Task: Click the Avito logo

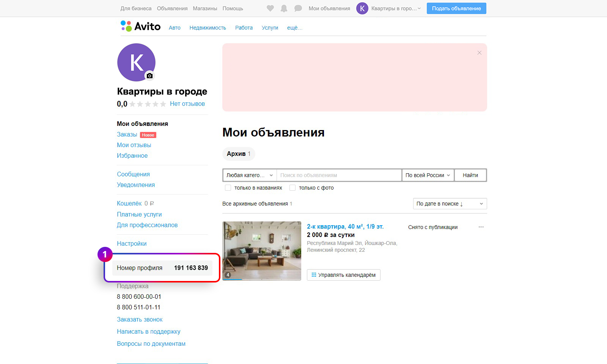Action: (140, 26)
